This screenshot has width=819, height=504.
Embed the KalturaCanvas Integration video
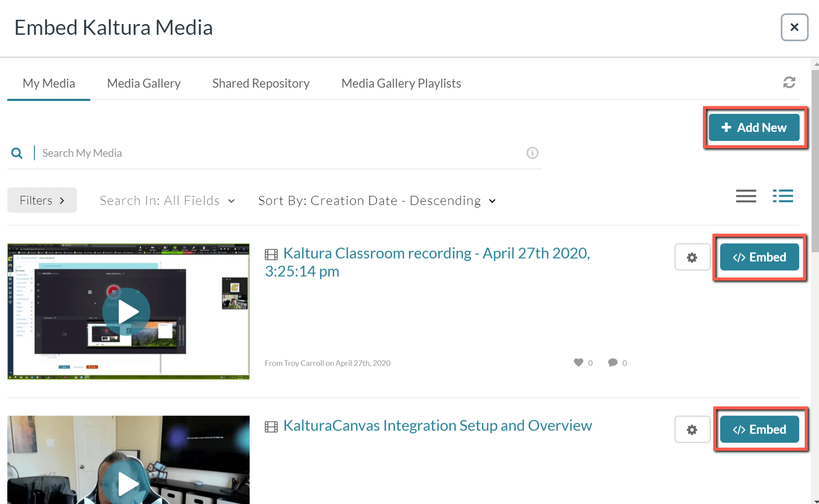[x=759, y=429]
